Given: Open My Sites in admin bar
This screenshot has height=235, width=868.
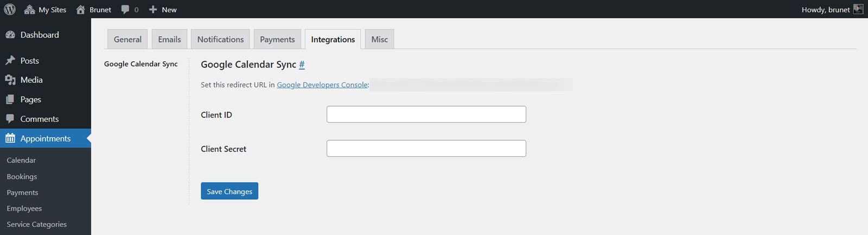Looking at the screenshot, I should pyautogui.click(x=46, y=9).
